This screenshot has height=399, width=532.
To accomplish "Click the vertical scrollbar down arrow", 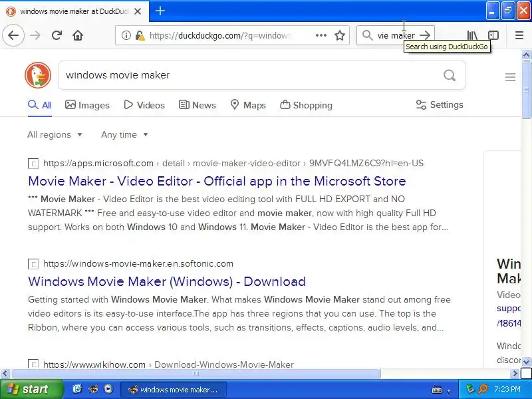I will (x=526, y=362).
